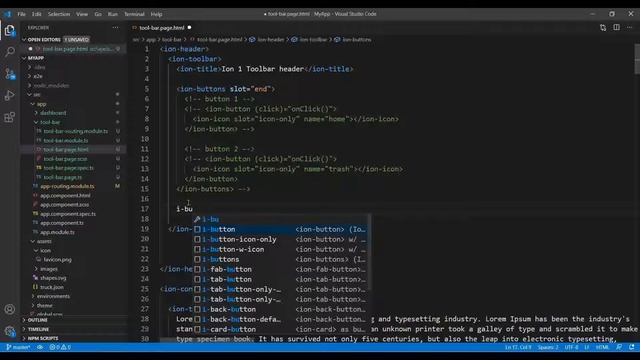Open favicon.png in the file tree

[57, 260]
